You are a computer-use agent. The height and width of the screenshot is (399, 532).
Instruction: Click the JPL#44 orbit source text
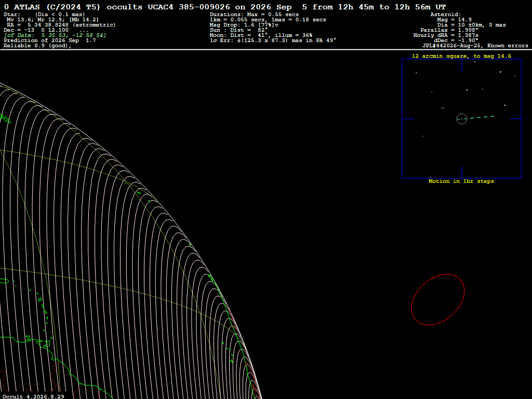pyautogui.click(x=475, y=46)
